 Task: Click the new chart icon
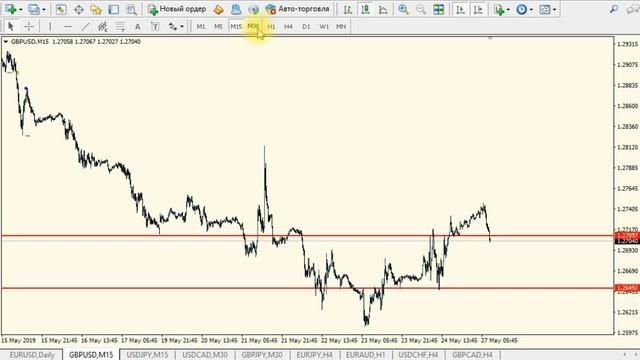coord(10,9)
